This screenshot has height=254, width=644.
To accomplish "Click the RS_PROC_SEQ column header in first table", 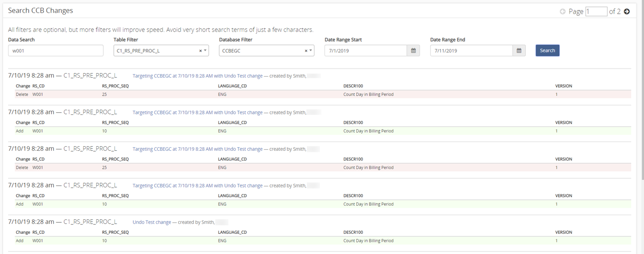I will click(115, 86).
